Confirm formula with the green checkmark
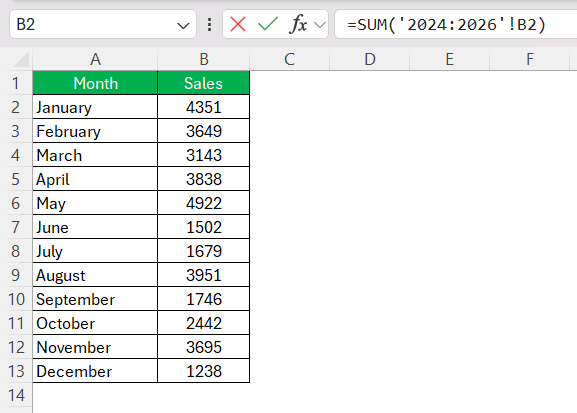Image resolution: width=577 pixels, height=413 pixels. point(268,24)
